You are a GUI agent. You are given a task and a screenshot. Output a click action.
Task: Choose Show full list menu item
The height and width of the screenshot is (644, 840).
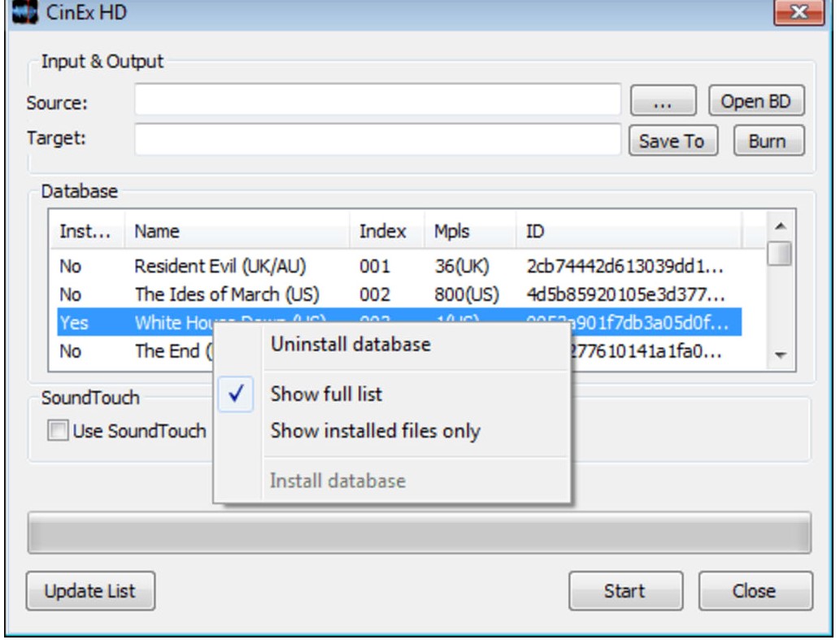tap(392, 394)
